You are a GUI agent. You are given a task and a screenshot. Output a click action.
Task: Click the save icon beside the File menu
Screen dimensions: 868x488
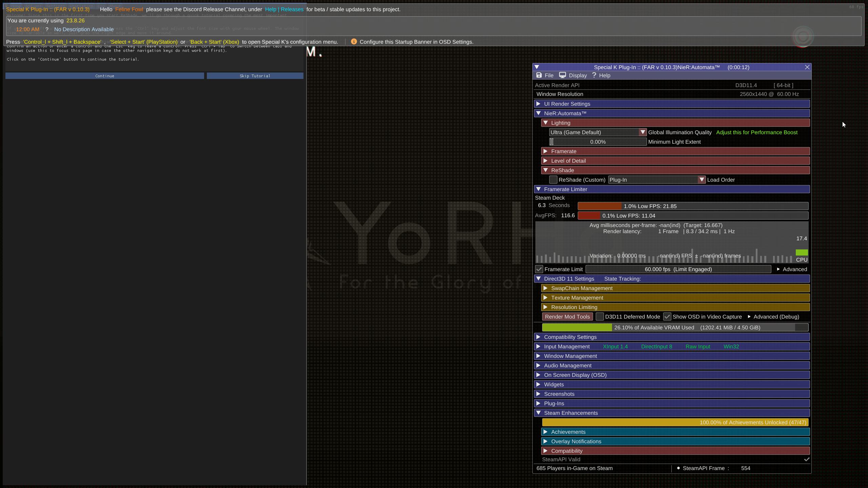pos(539,75)
